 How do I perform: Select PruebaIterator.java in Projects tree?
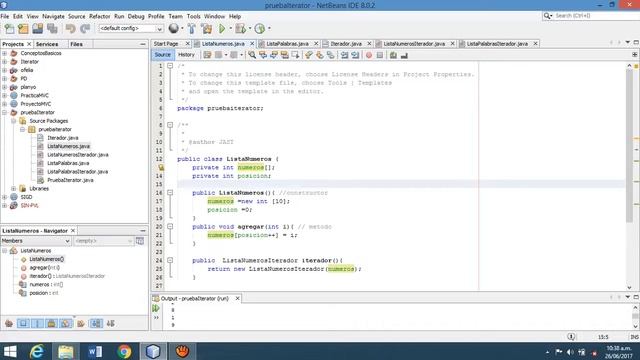[x=70, y=180]
